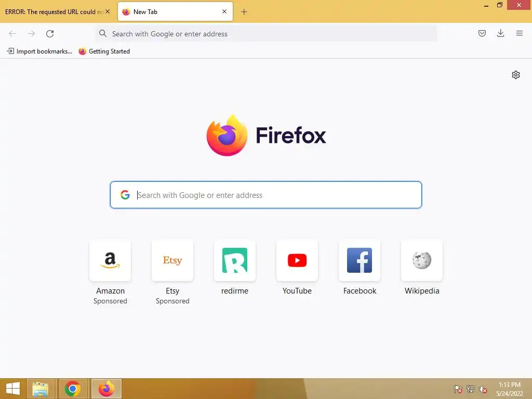Click the muted volume tray icon

pyautogui.click(x=483, y=389)
